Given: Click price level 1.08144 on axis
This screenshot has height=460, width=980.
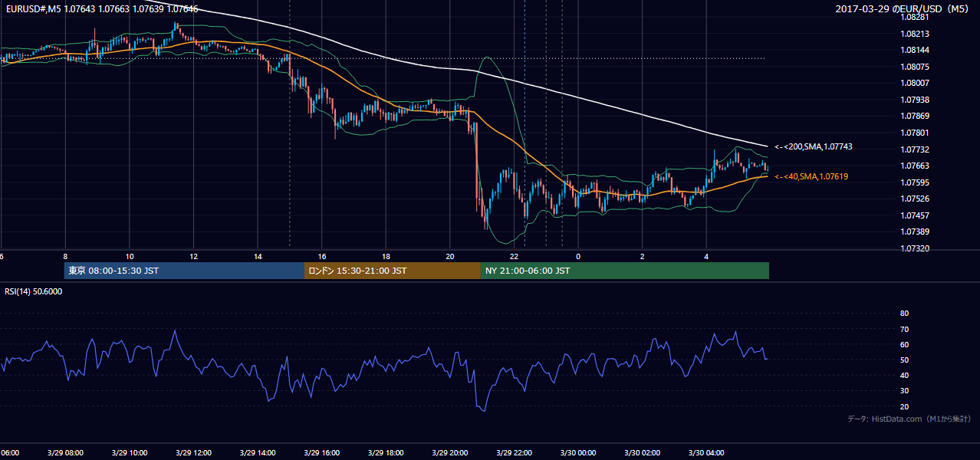Looking at the screenshot, I should click(x=915, y=50).
